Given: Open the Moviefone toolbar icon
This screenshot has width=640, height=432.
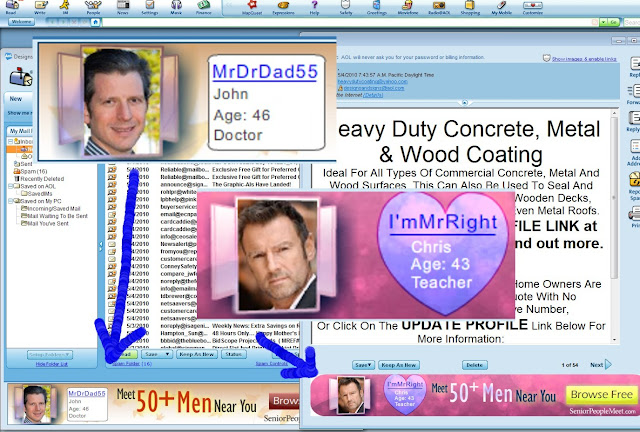Looking at the screenshot, I should tap(408, 6).
